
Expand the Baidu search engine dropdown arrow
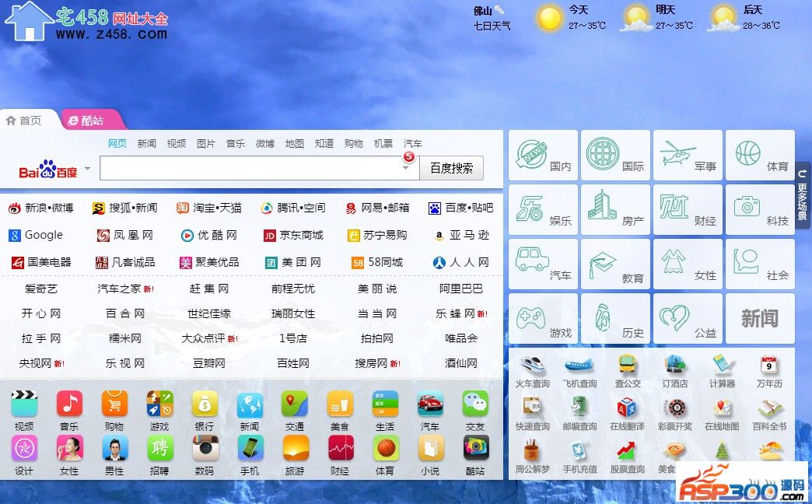[87, 169]
